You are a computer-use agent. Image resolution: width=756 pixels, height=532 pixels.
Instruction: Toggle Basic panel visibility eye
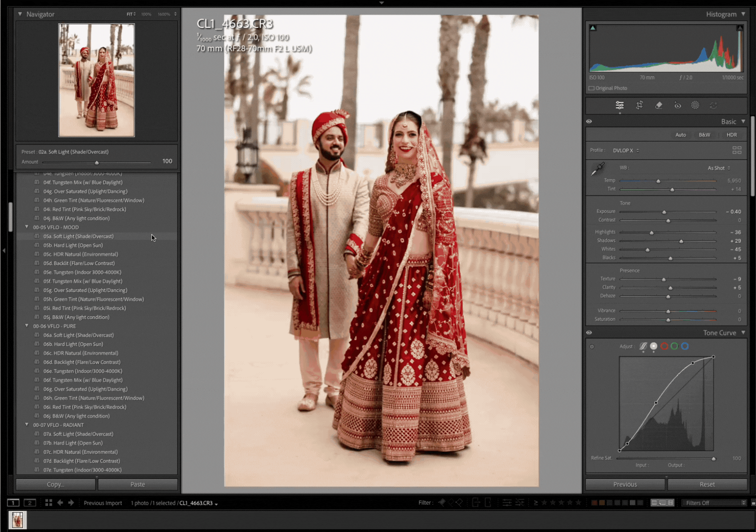click(589, 122)
